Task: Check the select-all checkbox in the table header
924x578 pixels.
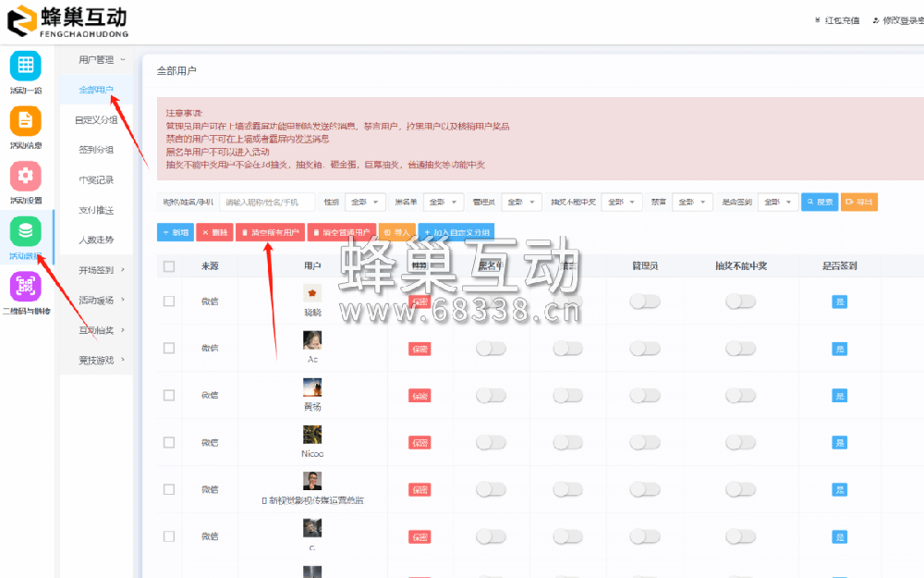Action: coord(169,265)
